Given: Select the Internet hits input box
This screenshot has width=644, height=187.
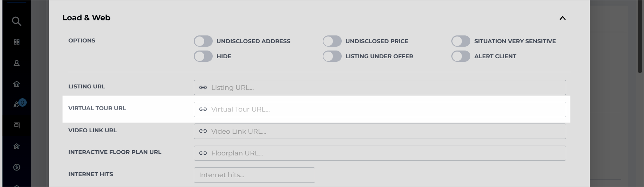Looking at the screenshot, I should click(x=255, y=175).
